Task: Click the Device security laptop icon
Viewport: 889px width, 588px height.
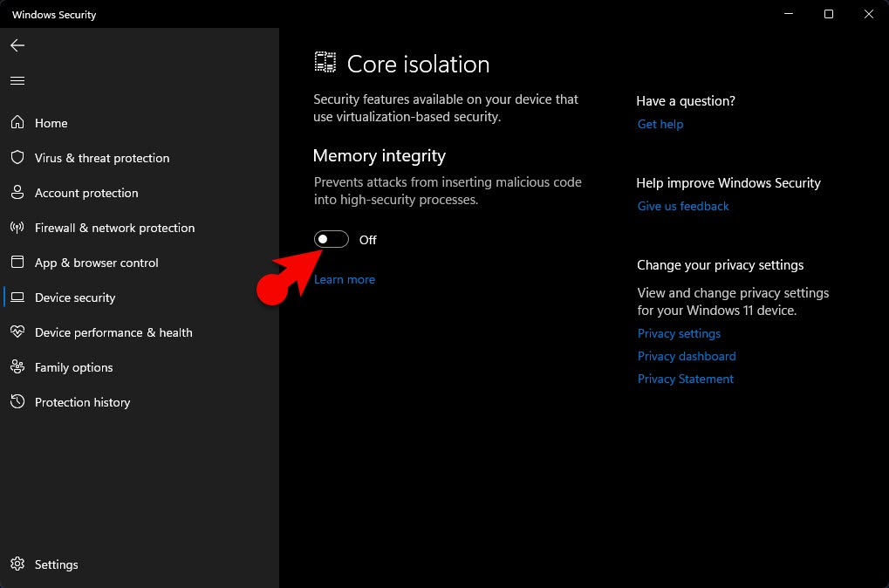Action: tap(17, 297)
